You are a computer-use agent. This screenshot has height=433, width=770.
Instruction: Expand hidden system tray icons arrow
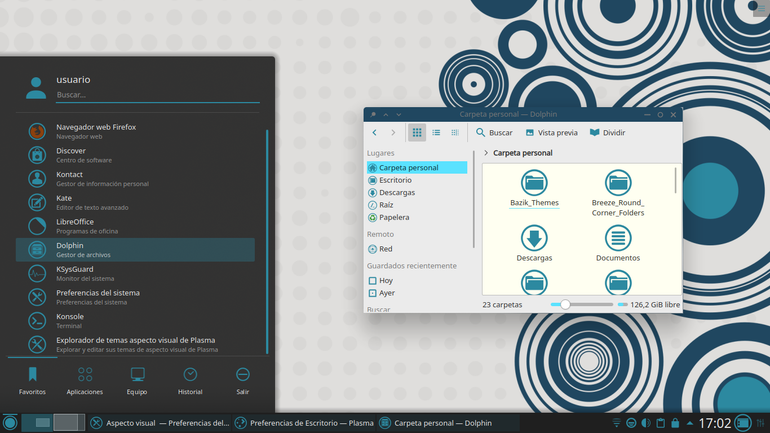point(690,423)
